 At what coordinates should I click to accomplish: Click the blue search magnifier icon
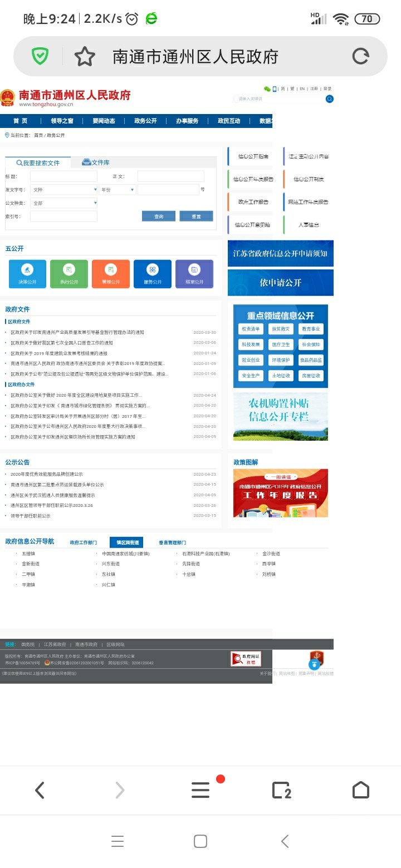(x=330, y=99)
